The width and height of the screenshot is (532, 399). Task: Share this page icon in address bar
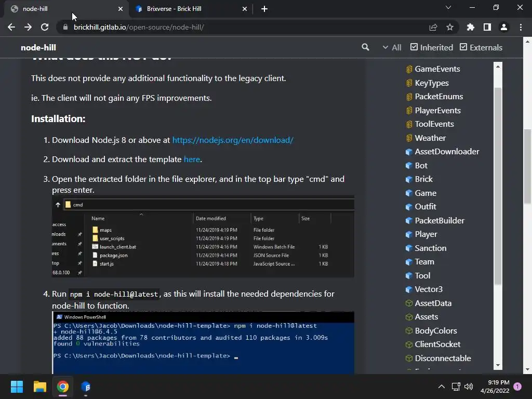433,27
